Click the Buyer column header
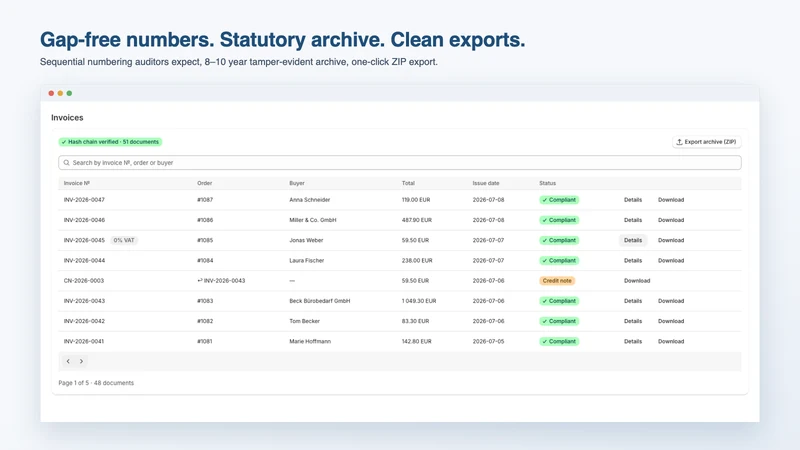 tap(297, 183)
